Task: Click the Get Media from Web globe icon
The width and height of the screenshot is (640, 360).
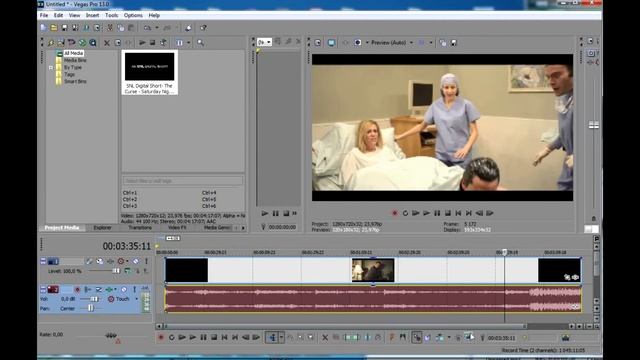Action: coord(82,42)
